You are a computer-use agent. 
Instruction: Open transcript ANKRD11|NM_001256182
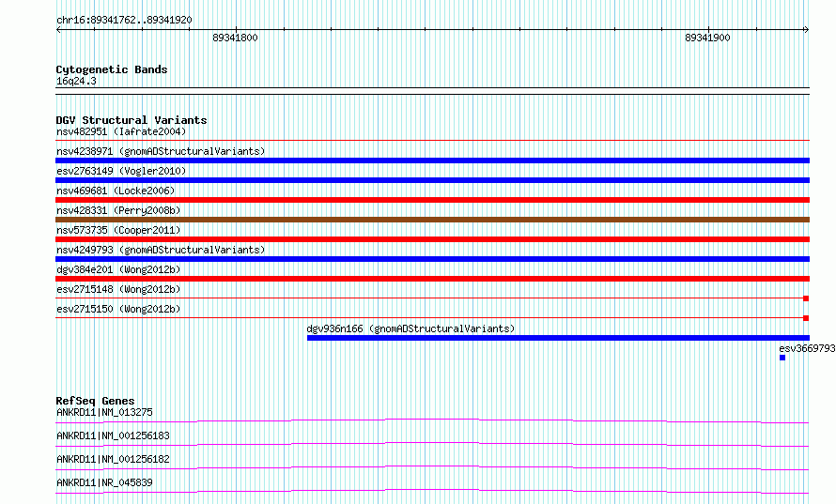113,459
